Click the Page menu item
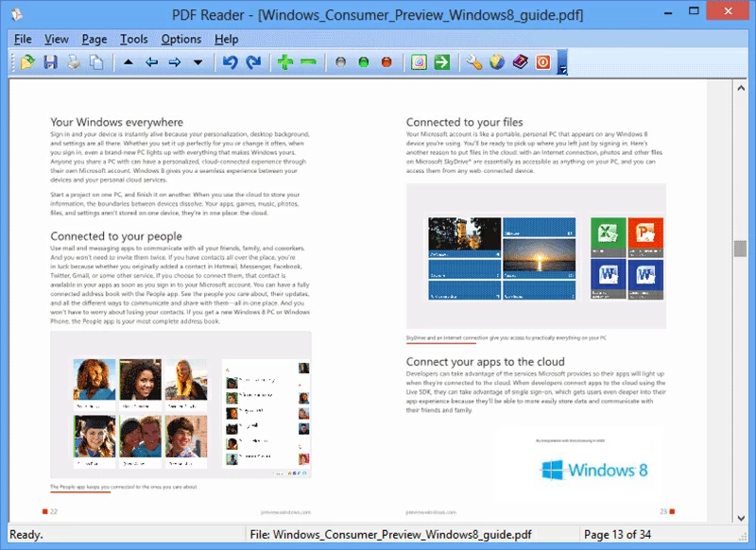This screenshot has height=550, width=756. click(93, 39)
